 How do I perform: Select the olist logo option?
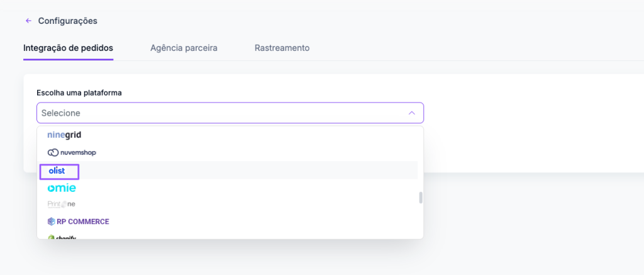pyautogui.click(x=57, y=171)
